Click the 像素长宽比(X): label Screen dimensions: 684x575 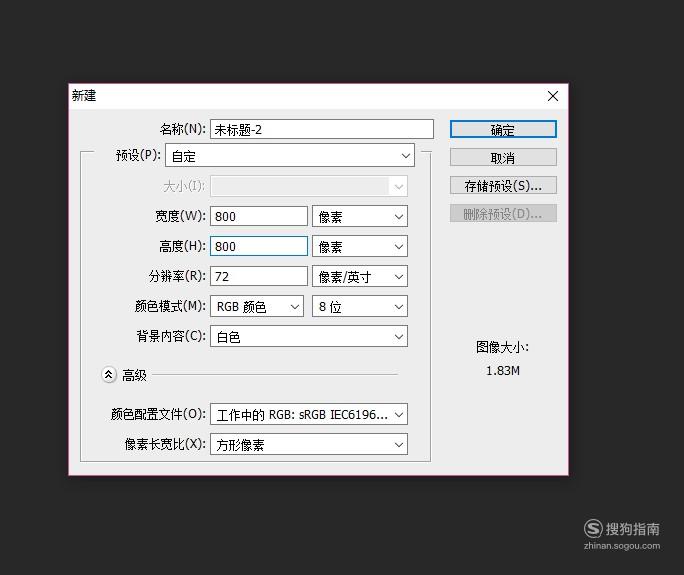(165, 444)
